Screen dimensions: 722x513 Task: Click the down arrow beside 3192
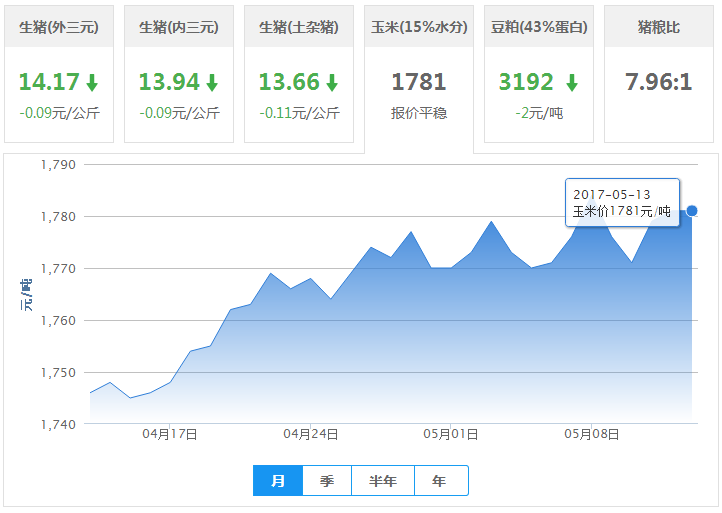pos(572,83)
